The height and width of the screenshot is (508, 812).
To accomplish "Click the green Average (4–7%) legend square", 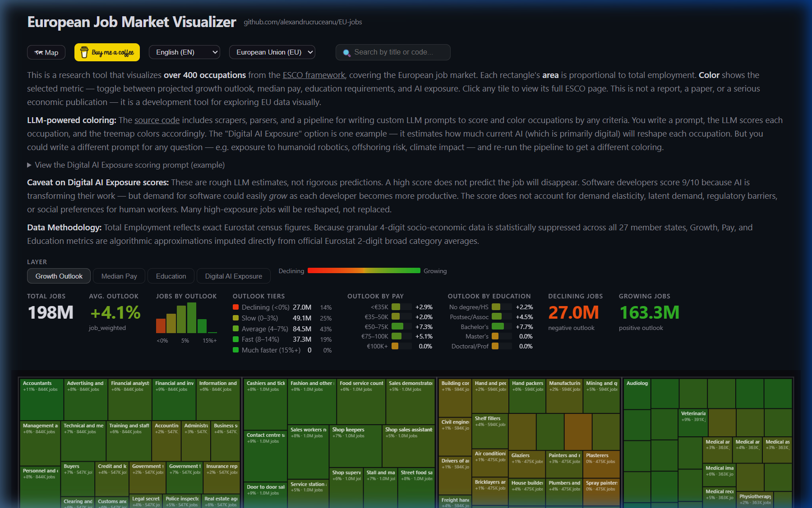I will [x=235, y=329].
